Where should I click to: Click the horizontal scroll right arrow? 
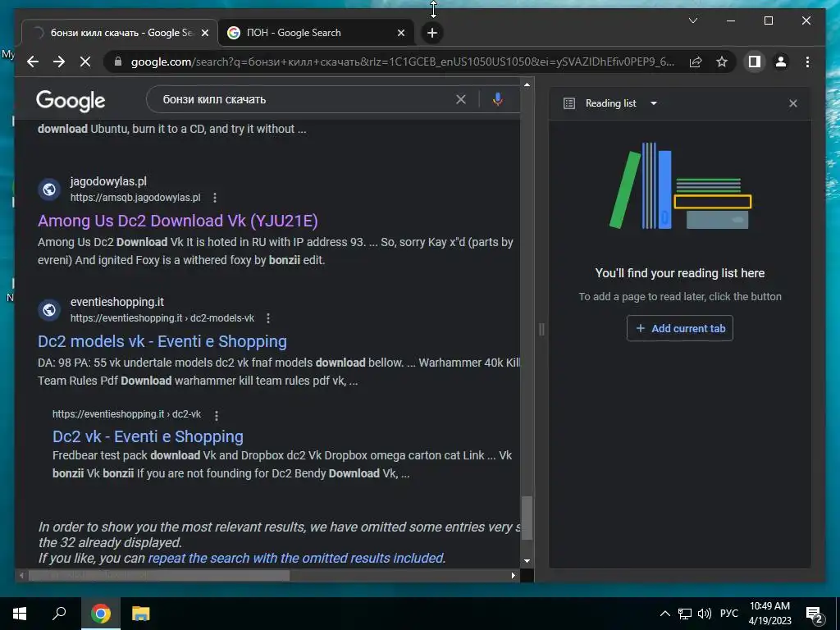tap(514, 576)
